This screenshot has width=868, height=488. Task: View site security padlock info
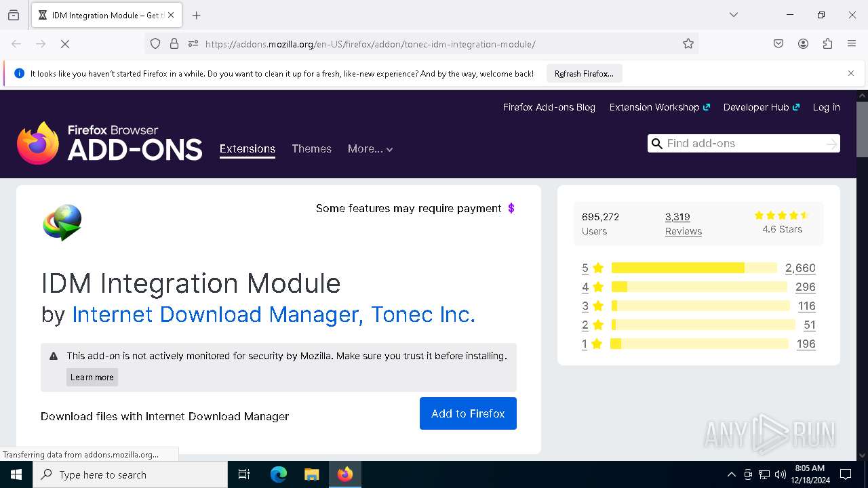174,44
